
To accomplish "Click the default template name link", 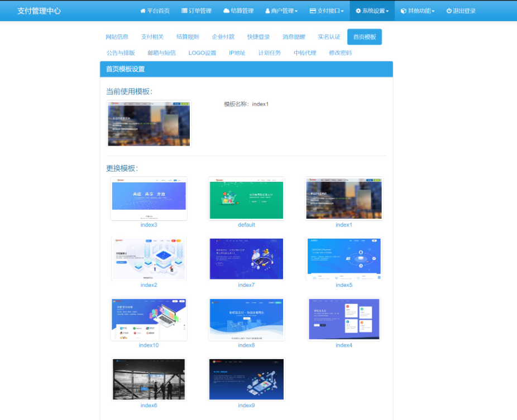I will tap(246, 225).
